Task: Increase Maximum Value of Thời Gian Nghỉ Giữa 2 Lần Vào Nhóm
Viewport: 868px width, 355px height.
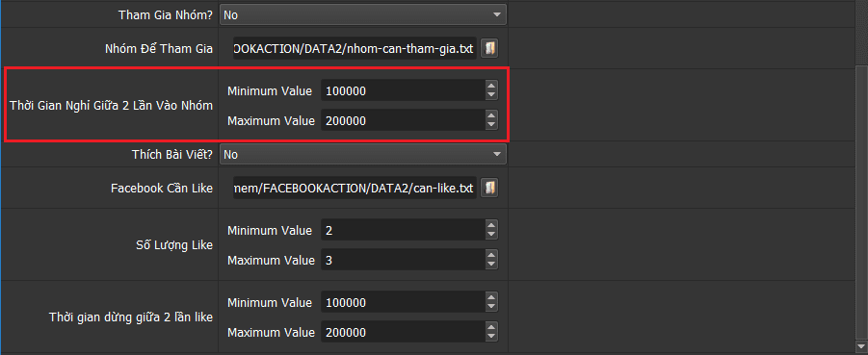Action: [491, 115]
